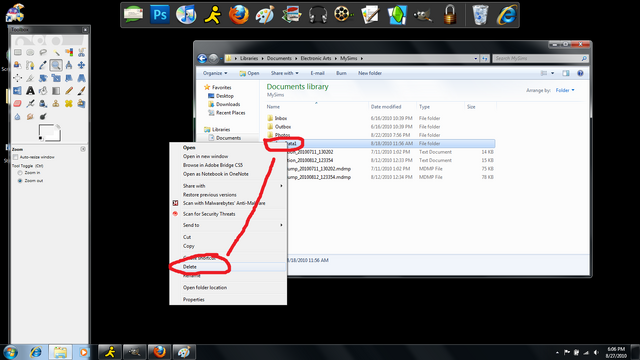Select the Blur/Sharpen droplet tool
640x360 pixels.
(18, 116)
